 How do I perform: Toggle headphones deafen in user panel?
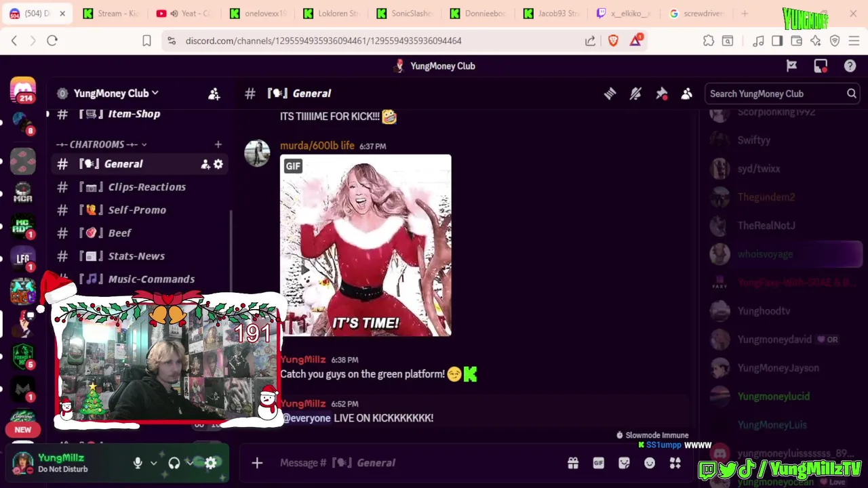pyautogui.click(x=174, y=463)
